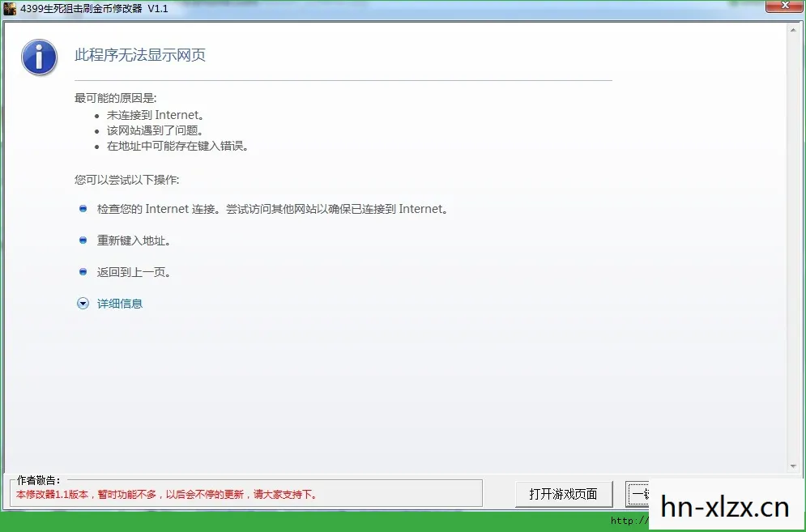806x532 pixels.
Task: Click the 您可以尝试以下操作 label
Action: 127,180
